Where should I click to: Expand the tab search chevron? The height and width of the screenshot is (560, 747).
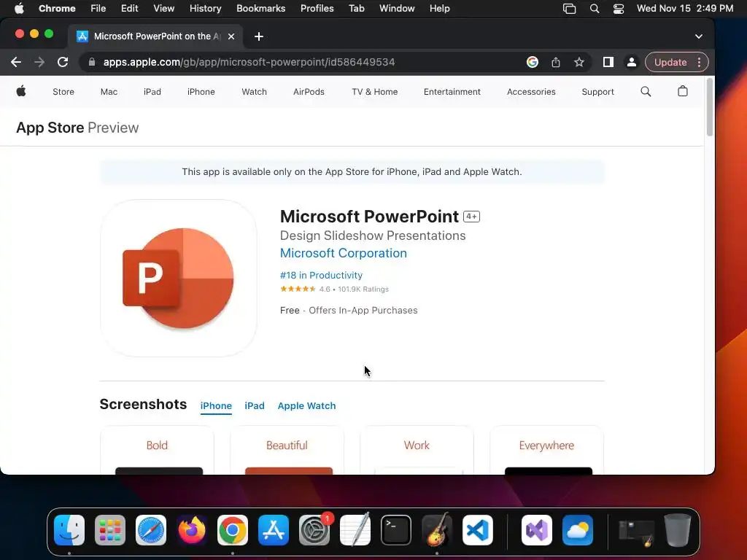click(698, 36)
